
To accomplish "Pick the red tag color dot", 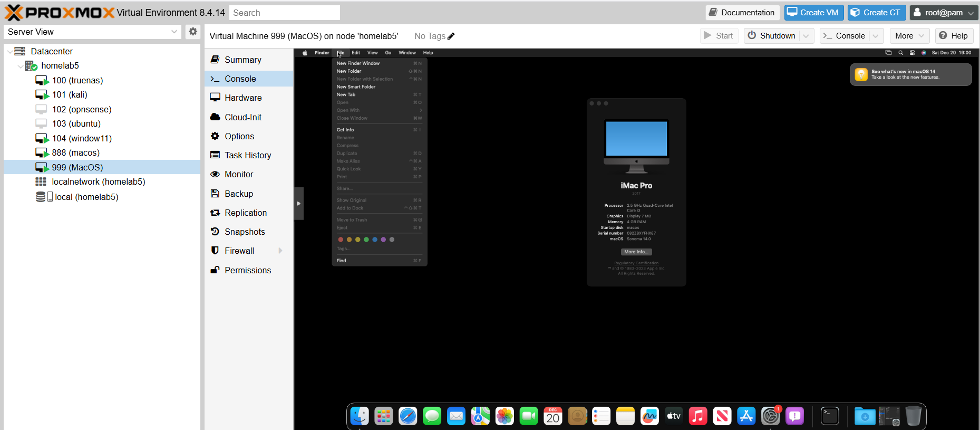I will click(341, 240).
